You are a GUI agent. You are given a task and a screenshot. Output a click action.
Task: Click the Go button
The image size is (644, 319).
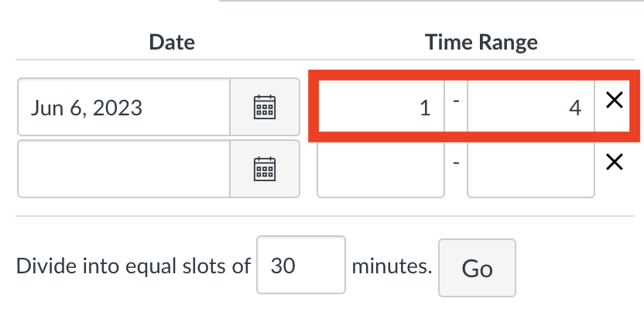[477, 268]
